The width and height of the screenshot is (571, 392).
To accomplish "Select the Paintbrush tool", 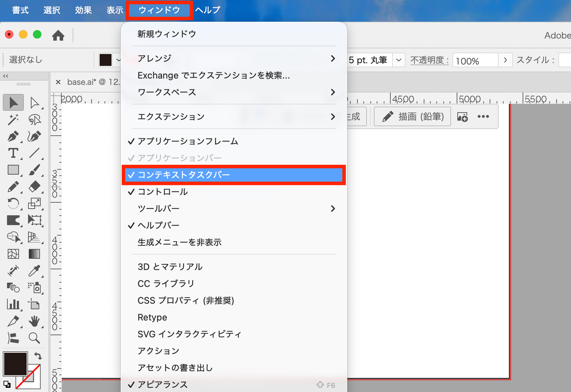I will pyautogui.click(x=35, y=170).
